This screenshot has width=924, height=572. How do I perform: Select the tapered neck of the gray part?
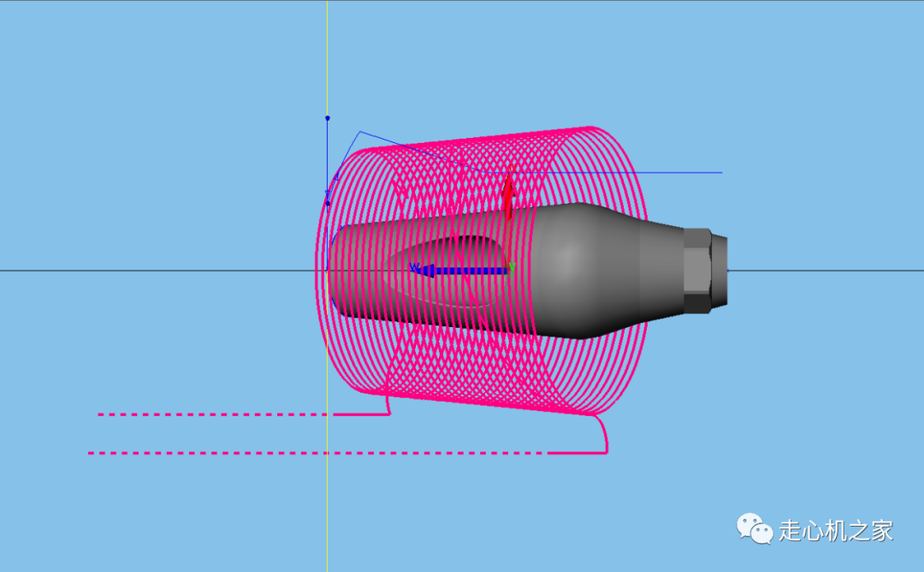pyautogui.click(x=654, y=271)
